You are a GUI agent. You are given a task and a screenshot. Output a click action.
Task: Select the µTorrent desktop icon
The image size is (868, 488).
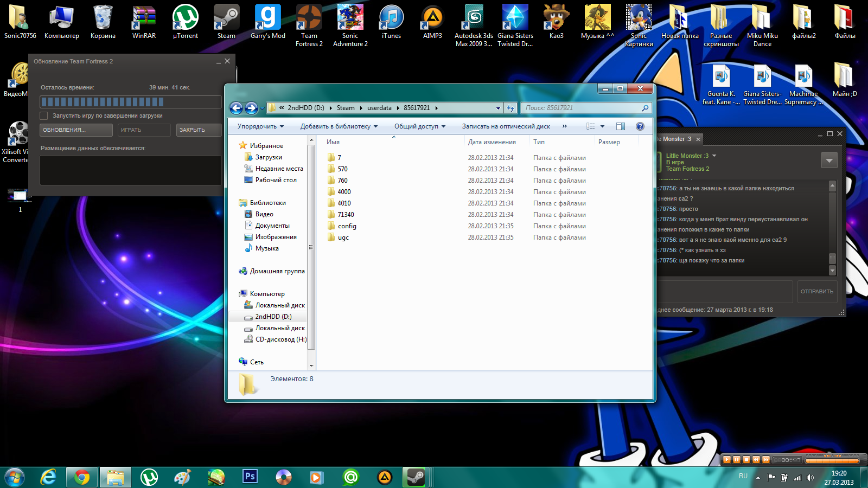point(186,22)
